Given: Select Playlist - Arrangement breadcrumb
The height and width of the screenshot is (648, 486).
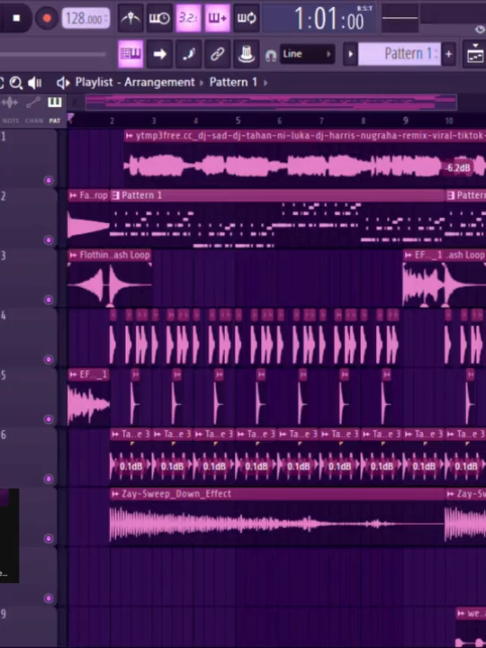Looking at the screenshot, I should [x=135, y=82].
